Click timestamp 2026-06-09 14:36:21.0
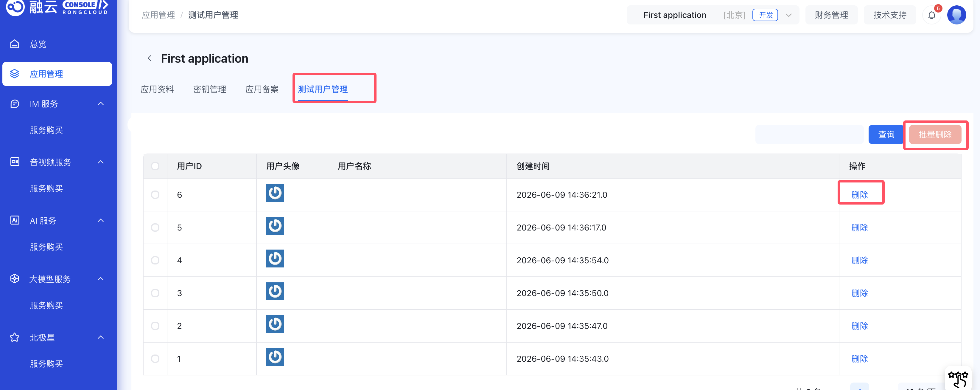 tap(562, 195)
